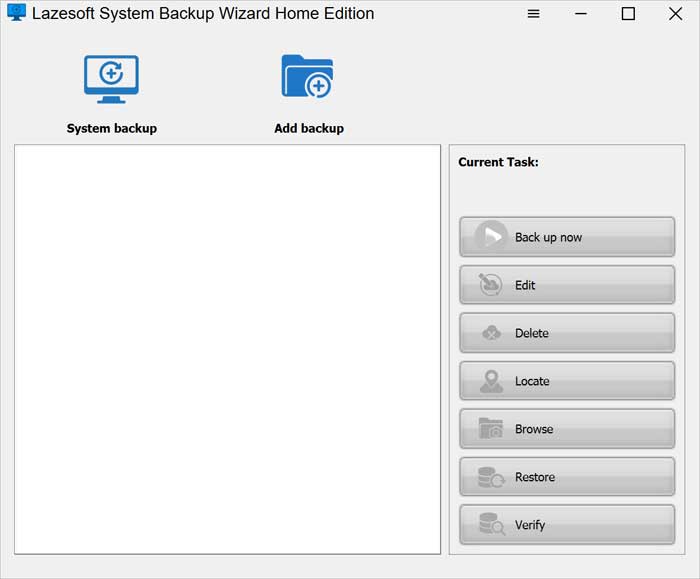Click the Browse button
Viewport: 700px width, 579px height.
[567, 429]
